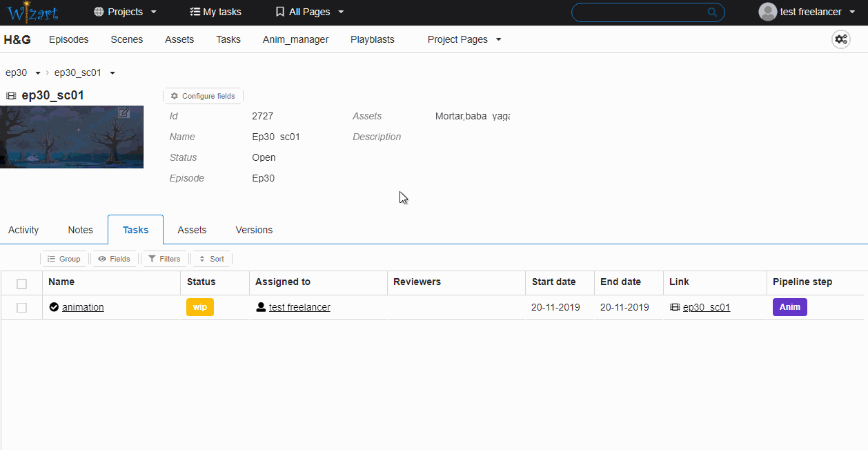This screenshot has height=450, width=868.
Task: Click the person icon beside test freelancer
Action: coord(261,307)
